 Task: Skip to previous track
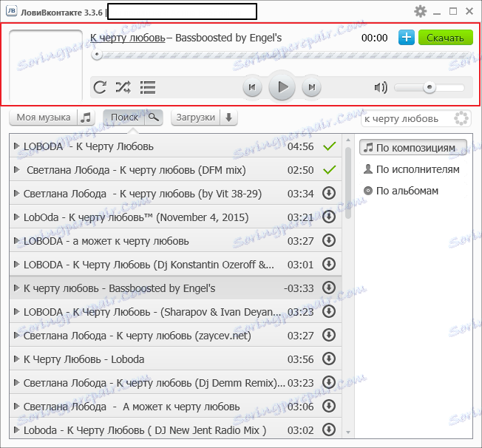point(252,88)
